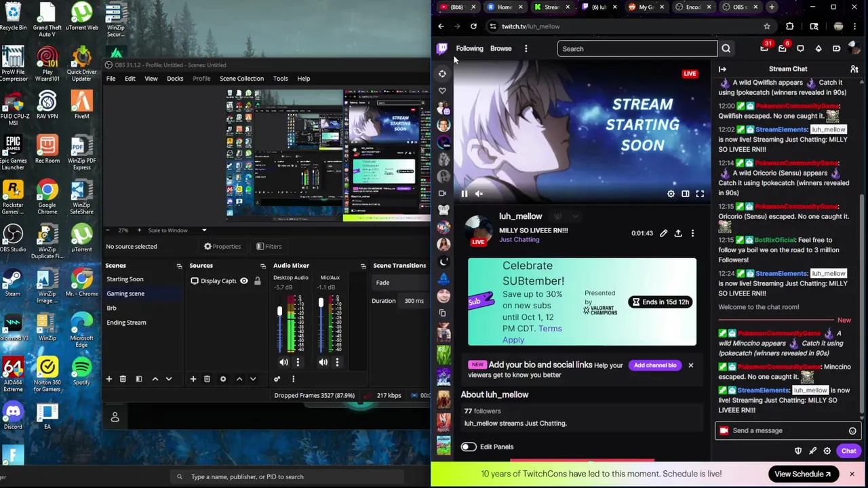This screenshot has height=488, width=868.
Task: Pop out the Sources dock panel
Action: tap(263, 266)
